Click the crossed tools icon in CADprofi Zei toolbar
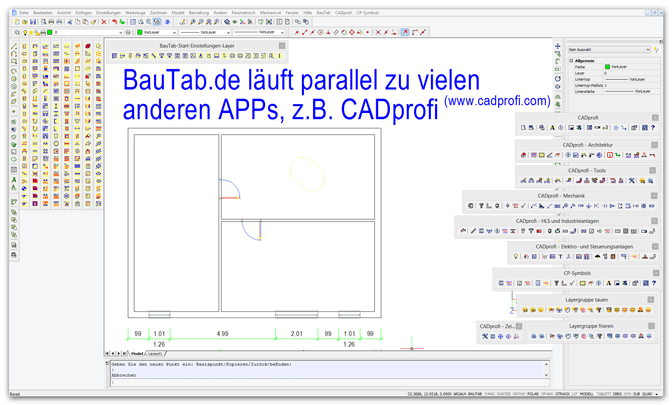The image size is (672, 405). tap(485, 336)
